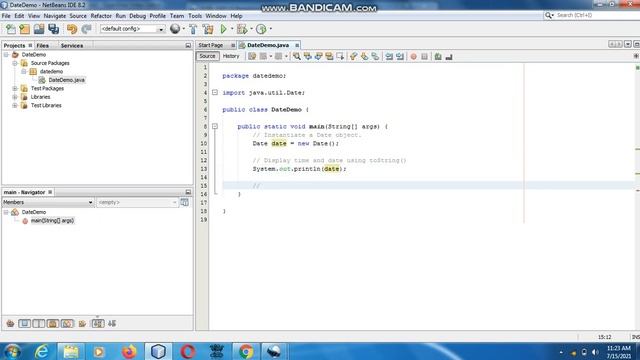
Task: Open the default config combo box
Action: [x=132, y=29]
